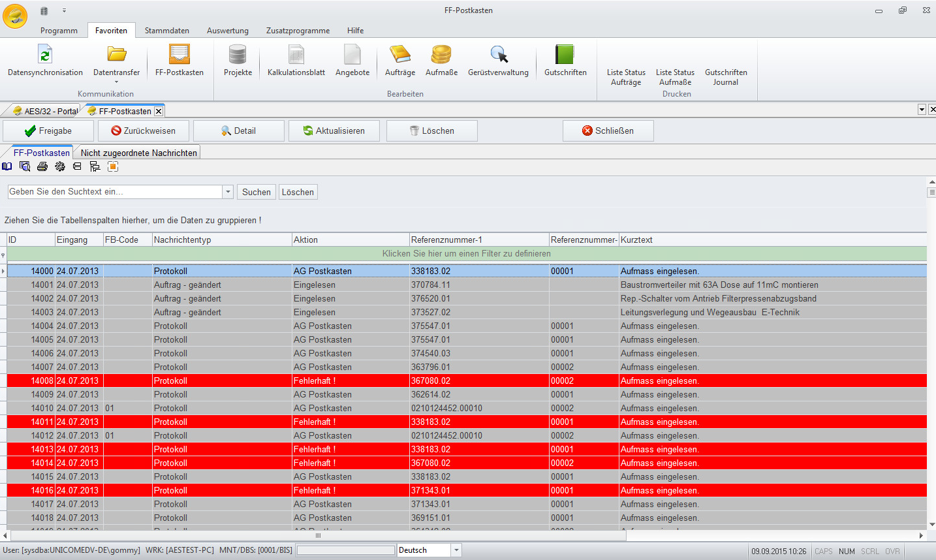Open Datensynchronisation from the ribbon

pos(45,61)
